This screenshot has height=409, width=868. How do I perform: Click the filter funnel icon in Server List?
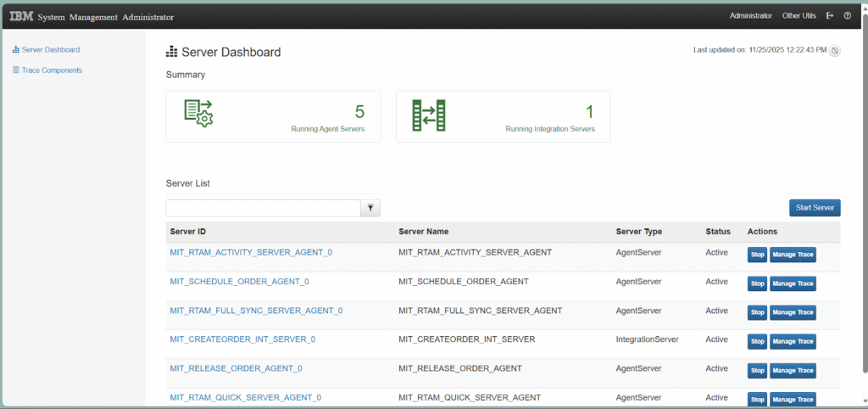pyautogui.click(x=370, y=208)
